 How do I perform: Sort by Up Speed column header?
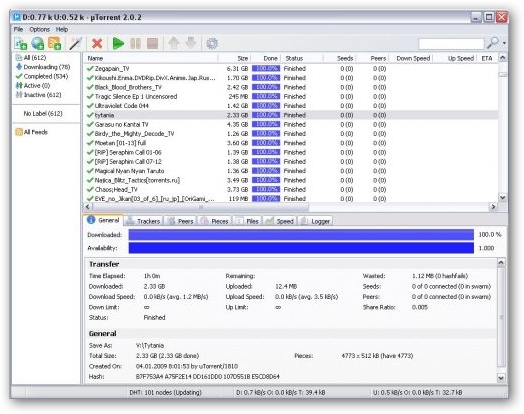pyautogui.click(x=455, y=58)
